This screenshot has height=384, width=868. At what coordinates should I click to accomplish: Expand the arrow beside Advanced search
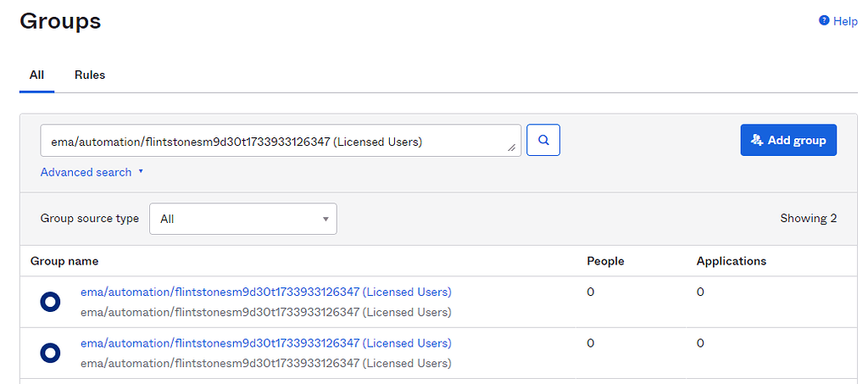[141, 172]
